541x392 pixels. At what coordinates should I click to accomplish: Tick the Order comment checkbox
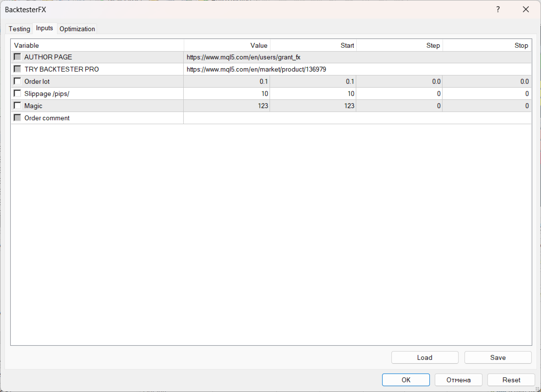point(17,117)
